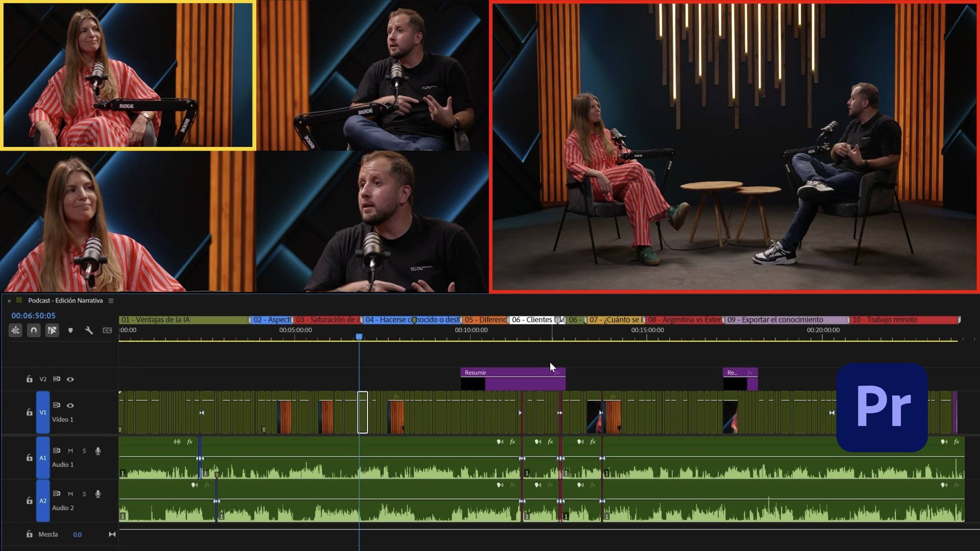Toggle the lock on Audio 2 track
This screenshot has width=980, height=551.
coord(30,501)
